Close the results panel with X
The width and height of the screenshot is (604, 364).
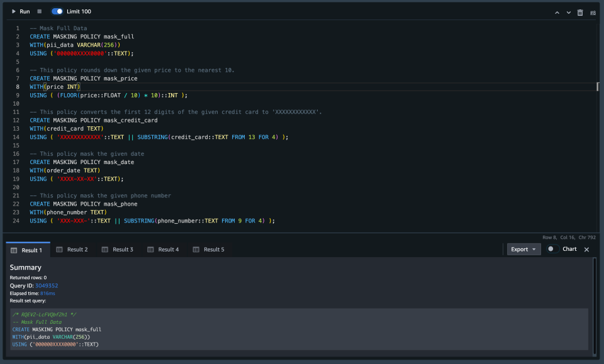click(586, 250)
